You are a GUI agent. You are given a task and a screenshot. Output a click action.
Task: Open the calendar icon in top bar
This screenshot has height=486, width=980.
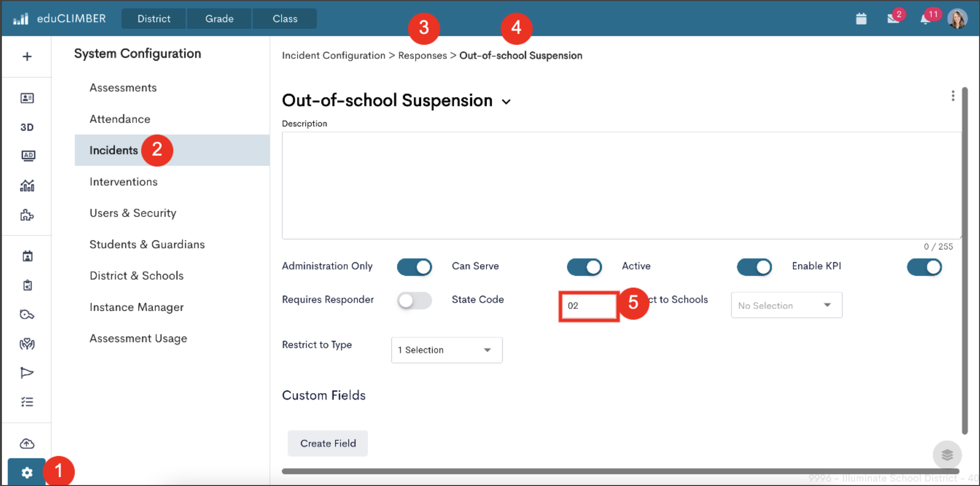pos(861,19)
